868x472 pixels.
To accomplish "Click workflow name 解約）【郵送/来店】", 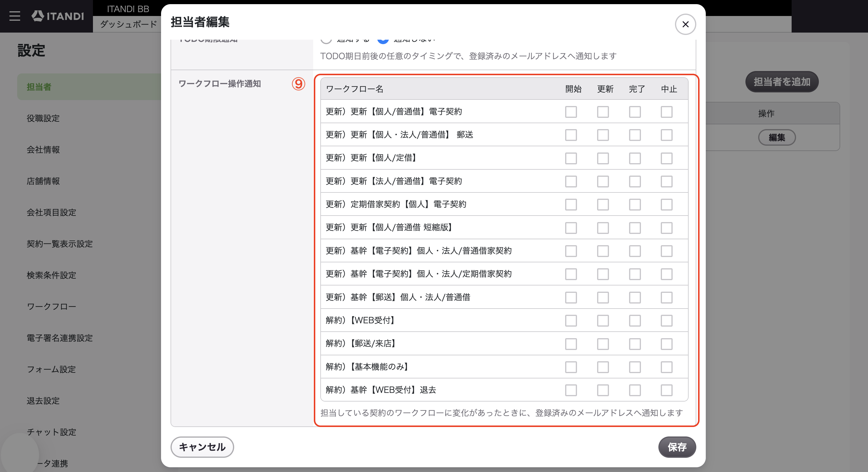I will (x=361, y=343).
